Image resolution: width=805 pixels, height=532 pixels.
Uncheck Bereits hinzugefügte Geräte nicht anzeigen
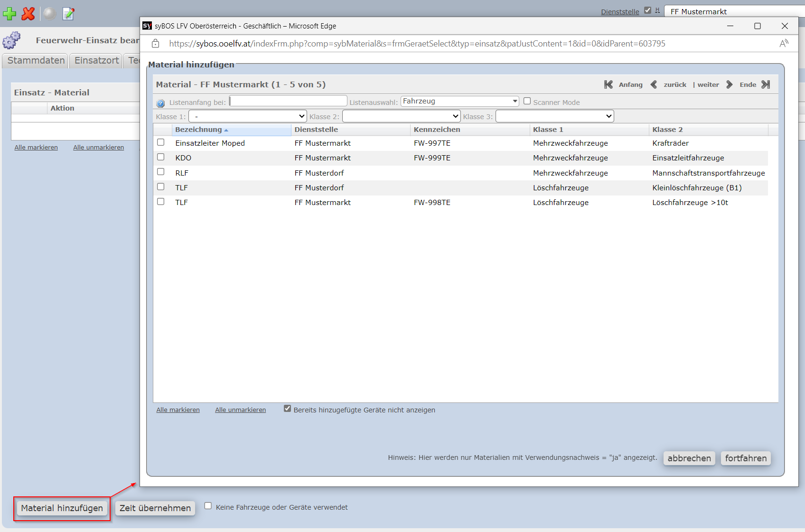[x=287, y=409]
